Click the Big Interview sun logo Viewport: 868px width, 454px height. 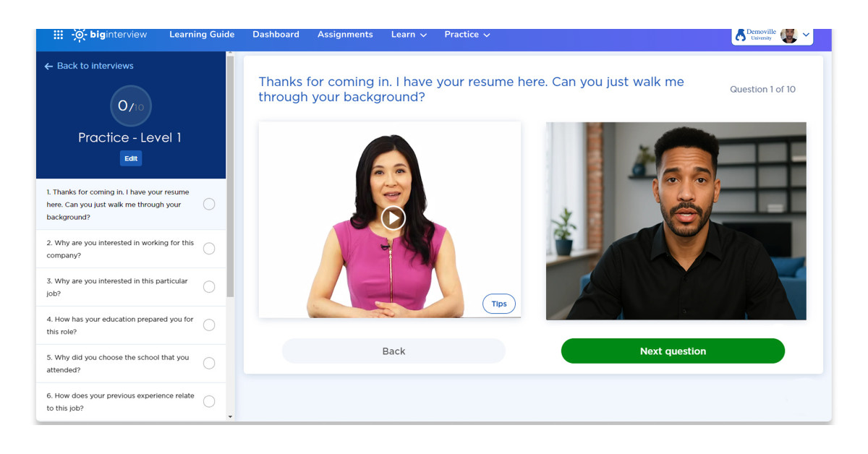click(80, 34)
